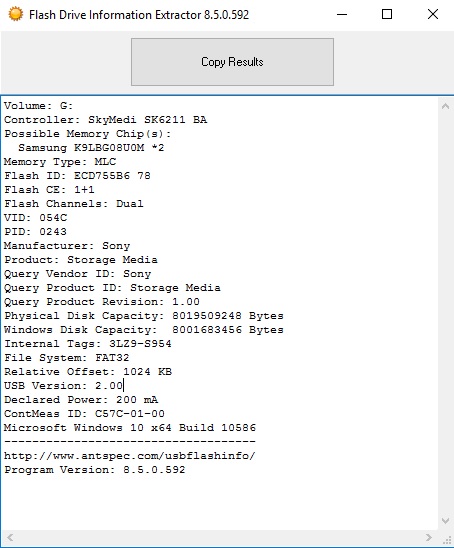Image resolution: width=454 pixels, height=548 pixels.
Task: Close the Flash Drive Information Extractor window
Action: point(433,14)
